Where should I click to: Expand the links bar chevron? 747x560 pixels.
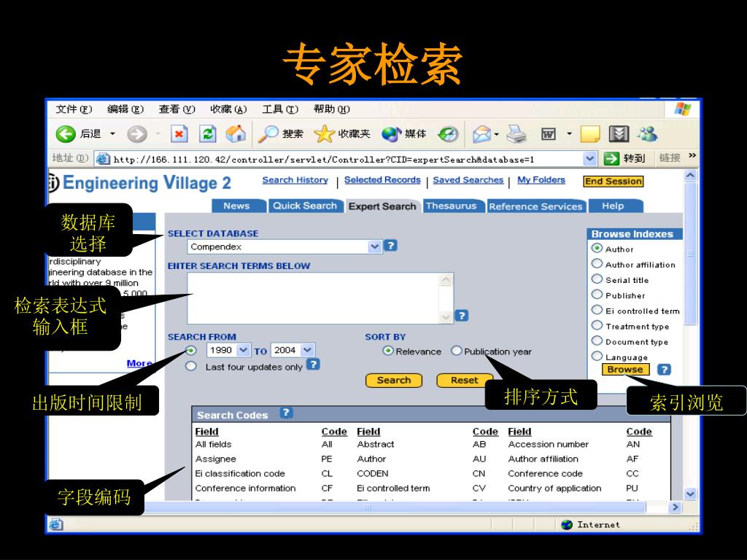click(692, 156)
